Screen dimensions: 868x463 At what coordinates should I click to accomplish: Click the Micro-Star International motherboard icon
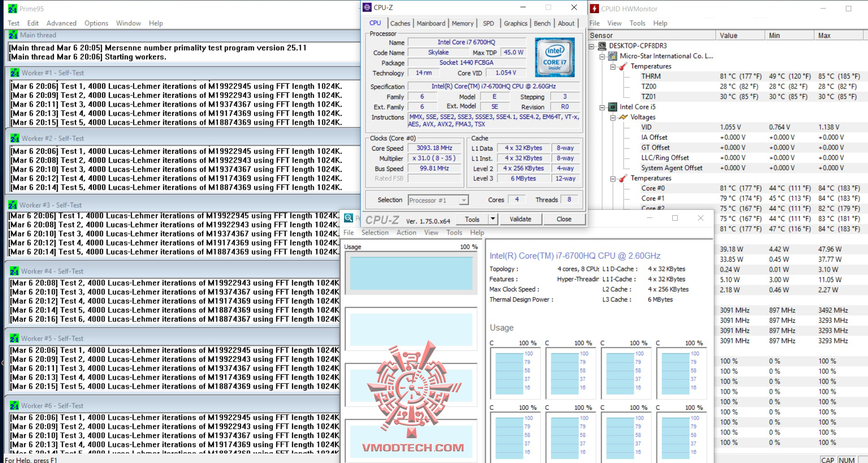[x=613, y=56]
